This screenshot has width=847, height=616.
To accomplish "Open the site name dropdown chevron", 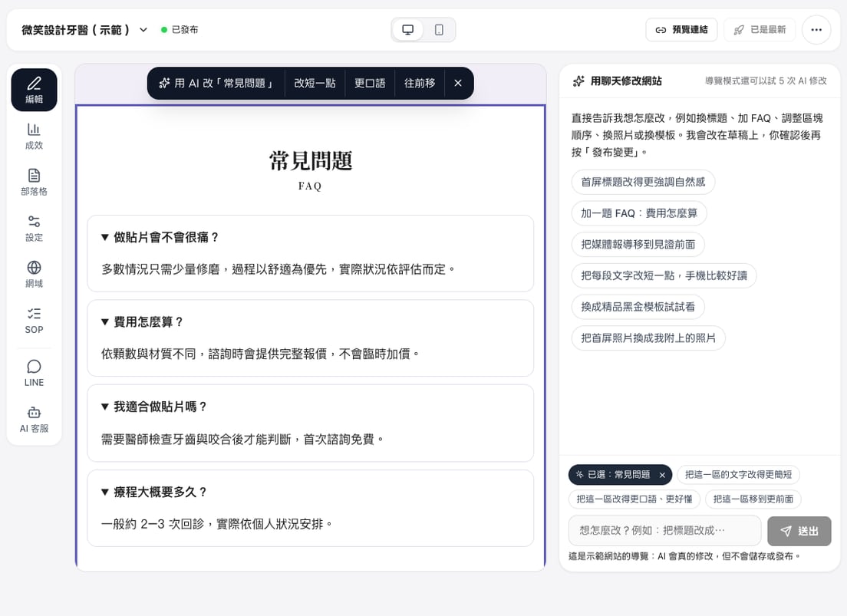I will click(143, 30).
